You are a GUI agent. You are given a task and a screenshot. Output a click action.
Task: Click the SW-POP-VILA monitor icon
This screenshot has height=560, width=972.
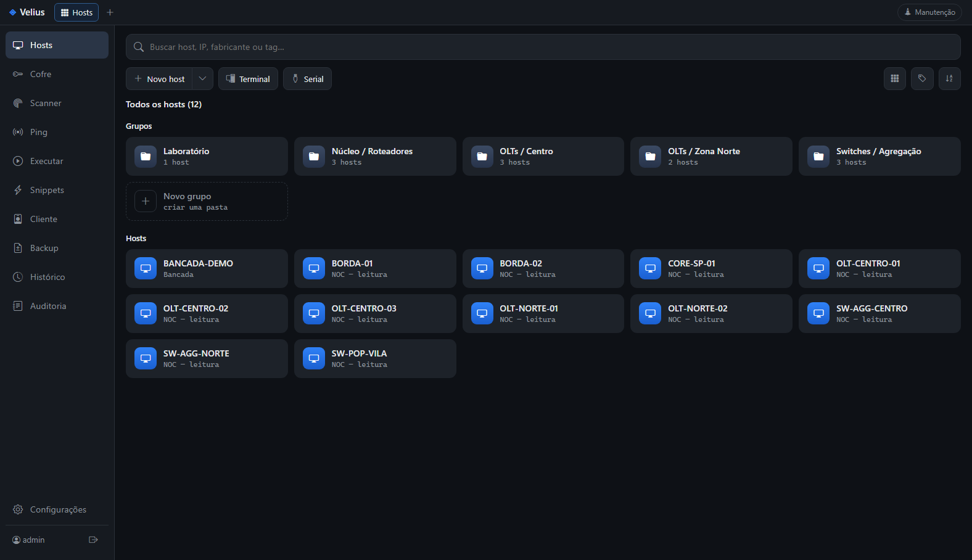click(314, 358)
